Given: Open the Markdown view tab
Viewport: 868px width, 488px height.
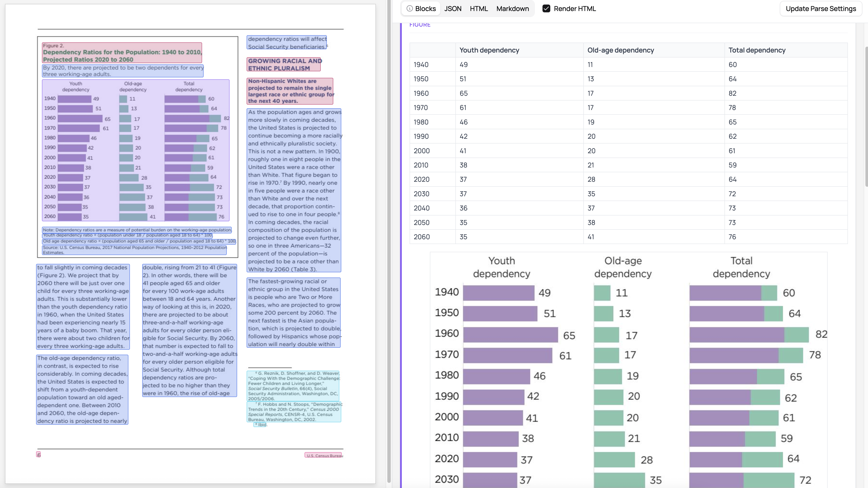Looking at the screenshot, I should tap(512, 8).
